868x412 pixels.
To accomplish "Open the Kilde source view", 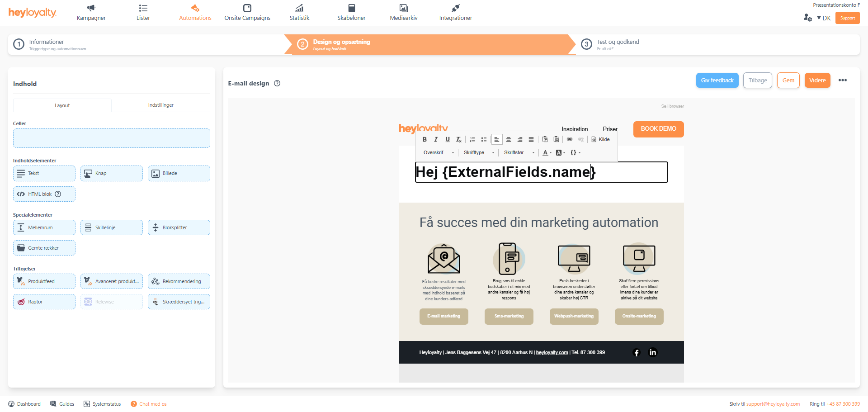I will 601,139.
